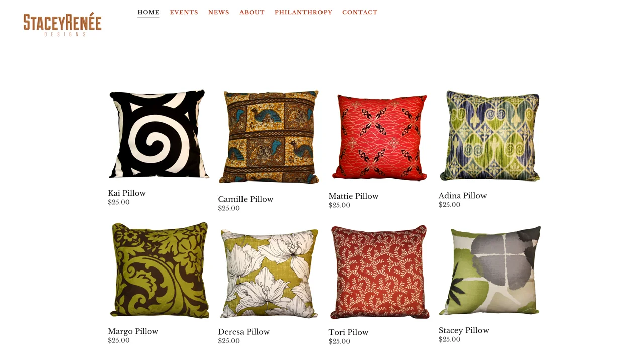Open the Margo Pillow damask image
Image resolution: width=644 pixels, height=362 pixels.
click(x=159, y=270)
